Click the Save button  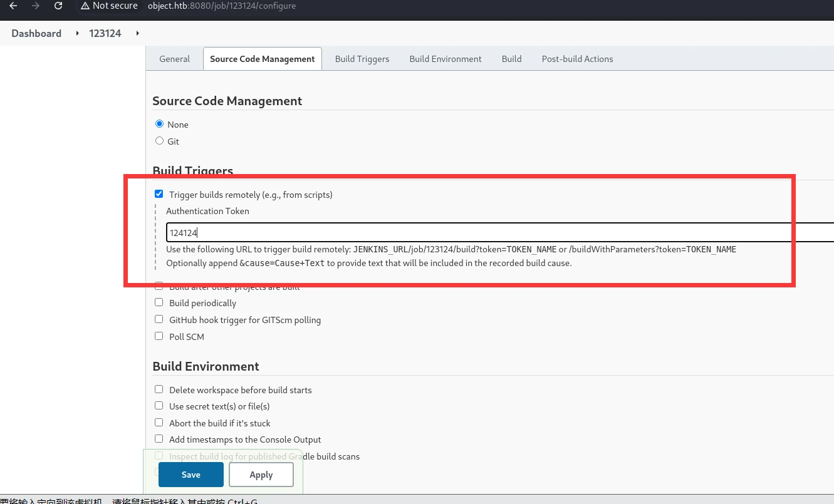[191, 475]
